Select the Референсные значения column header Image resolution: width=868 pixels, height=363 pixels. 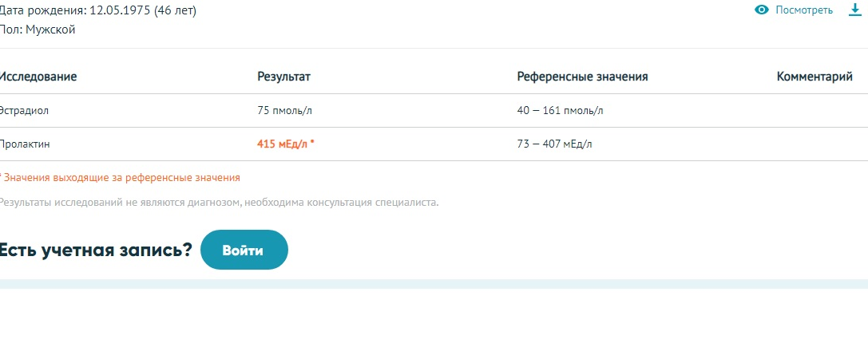(x=582, y=77)
